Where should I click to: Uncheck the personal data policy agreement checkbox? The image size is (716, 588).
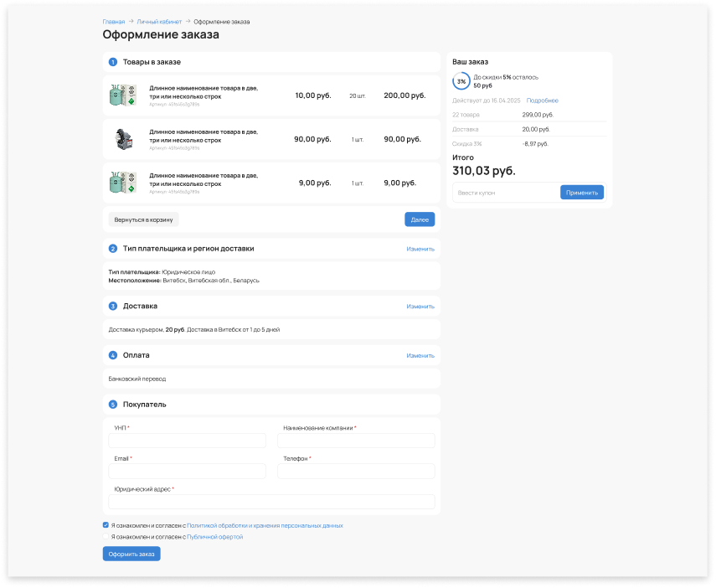tap(106, 525)
